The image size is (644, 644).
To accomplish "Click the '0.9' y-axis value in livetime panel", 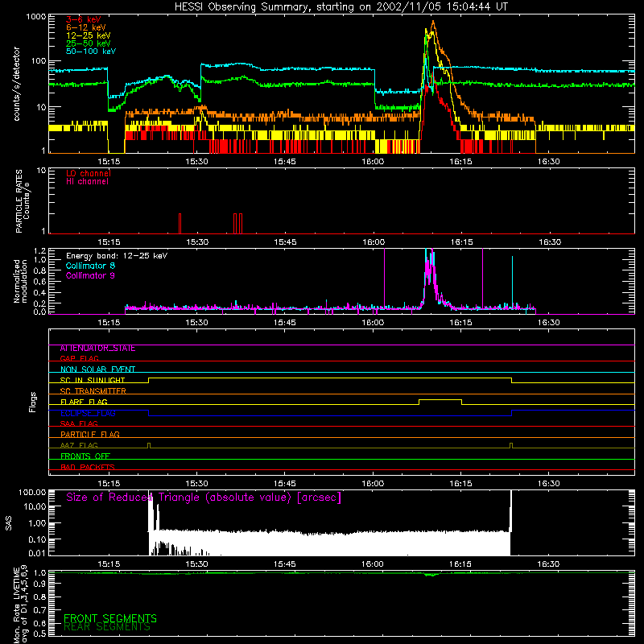I will (39, 584).
